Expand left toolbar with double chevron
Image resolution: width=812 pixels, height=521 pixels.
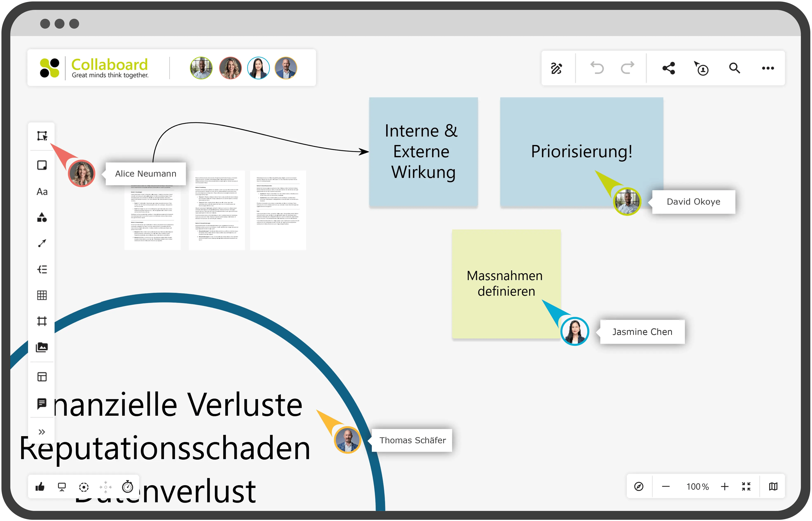pyautogui.click(x=42, y=432)
